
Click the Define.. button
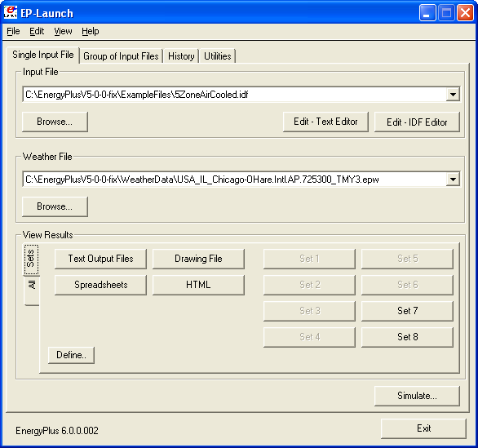point(71,355)
